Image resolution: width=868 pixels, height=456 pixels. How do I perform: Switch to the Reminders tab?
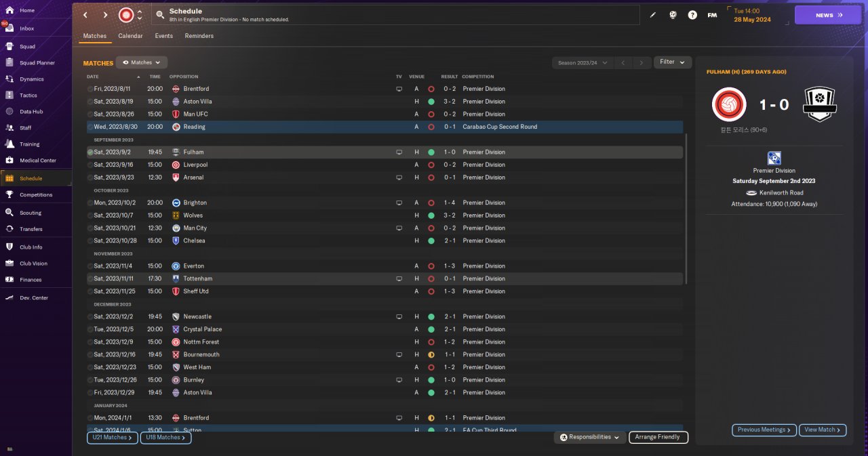coord(199,36)
